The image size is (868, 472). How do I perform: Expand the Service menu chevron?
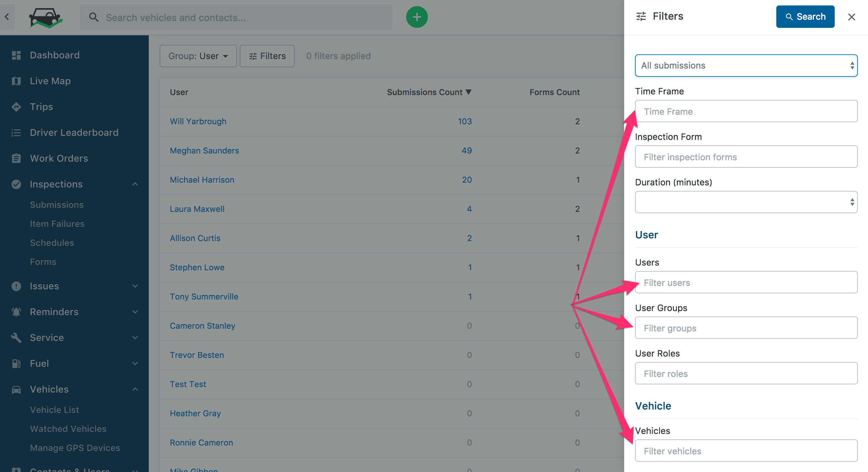click(135, 338)
